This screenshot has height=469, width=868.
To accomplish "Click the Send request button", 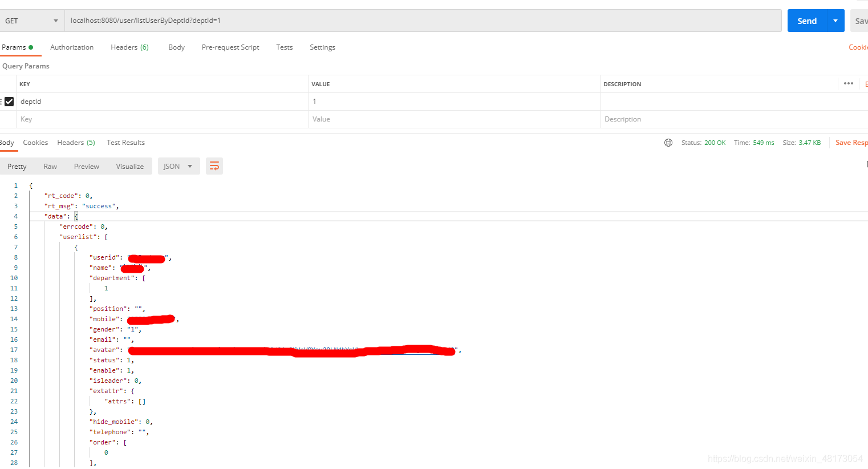I will pos(806,21).
